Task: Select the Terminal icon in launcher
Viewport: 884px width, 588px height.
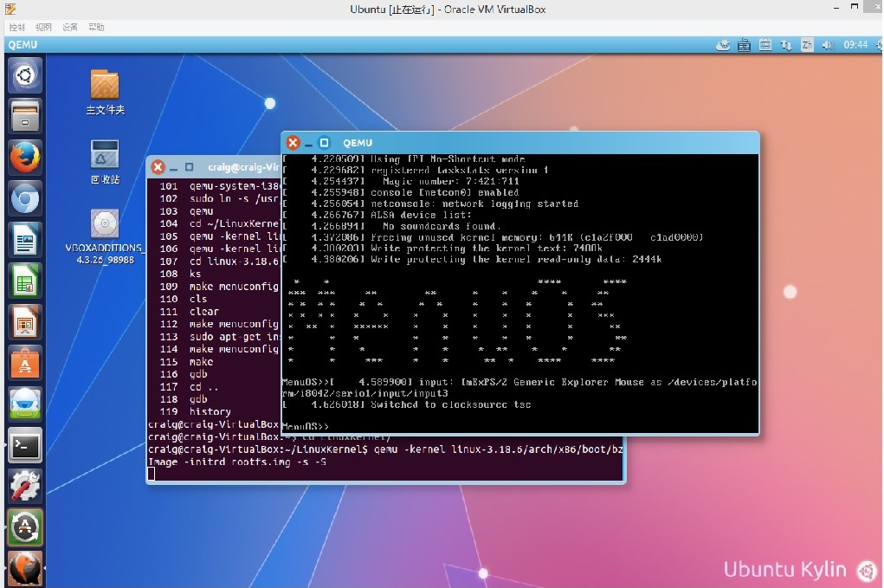Action: [25, 445]
